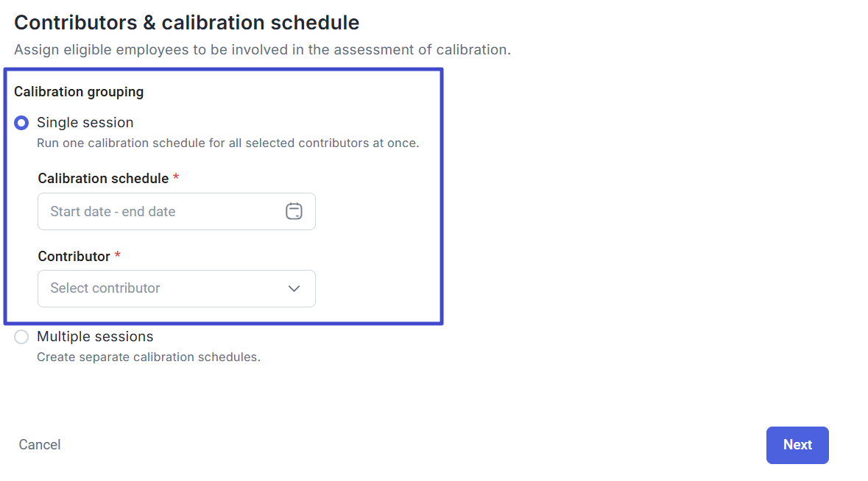Click the 'Create separate calibration schedules' description
The image size is (868, 481).
(x=149, y=357)
